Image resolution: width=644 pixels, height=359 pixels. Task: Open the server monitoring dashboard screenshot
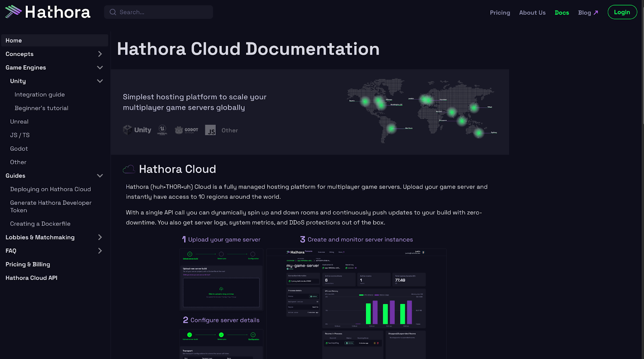pyautogui.click(x=357, y=304)
